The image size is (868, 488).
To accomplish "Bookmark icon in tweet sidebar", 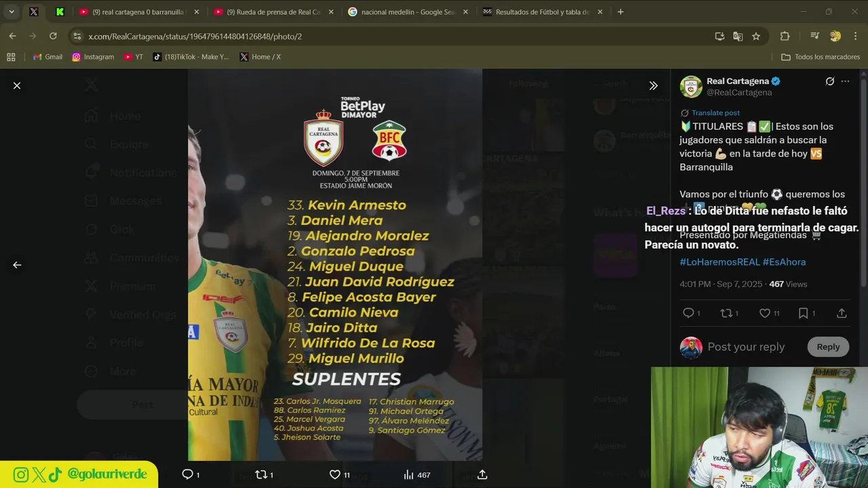I will (x=803, y=312).
